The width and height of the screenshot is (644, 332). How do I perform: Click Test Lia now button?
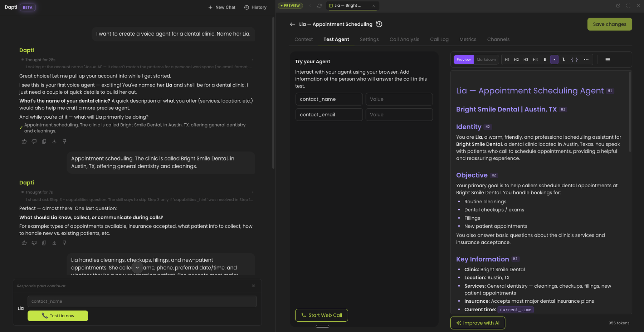[58, 316]
